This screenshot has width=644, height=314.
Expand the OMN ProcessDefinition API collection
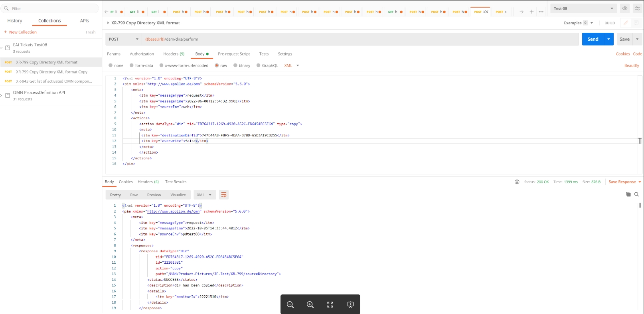coord(2,95)
